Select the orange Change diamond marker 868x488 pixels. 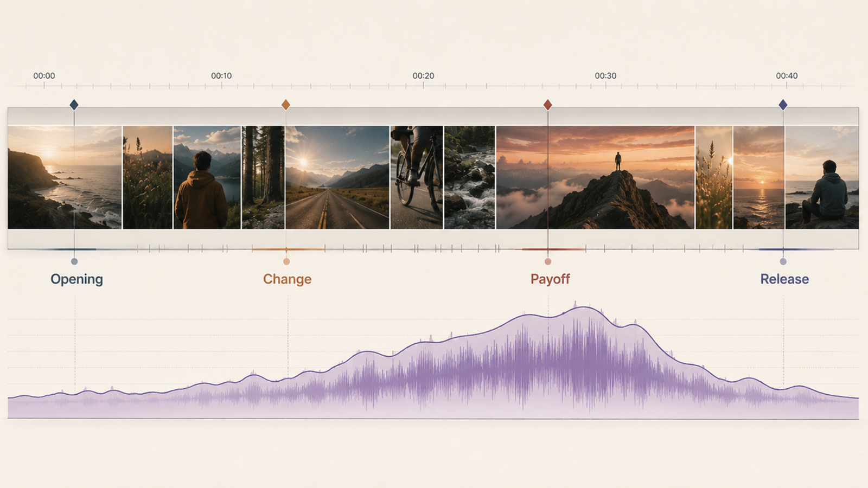[x=285, y=105]
